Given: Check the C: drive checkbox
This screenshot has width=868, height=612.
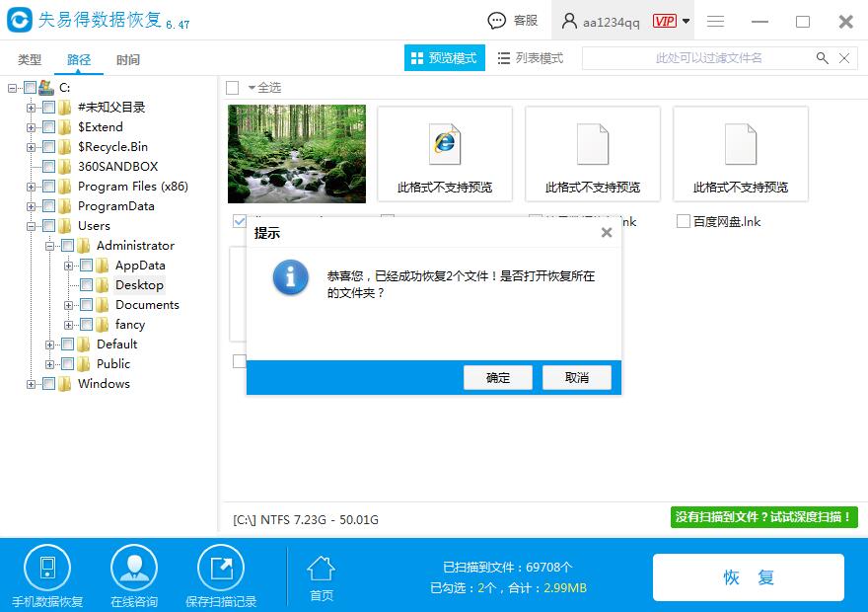Looking at the screenshot, I should point(30,88).
